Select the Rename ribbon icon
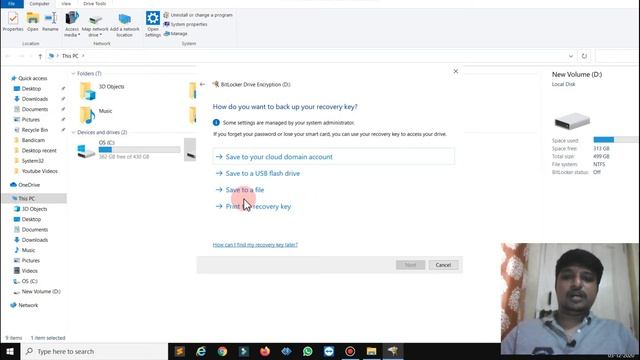 [51, 22]
